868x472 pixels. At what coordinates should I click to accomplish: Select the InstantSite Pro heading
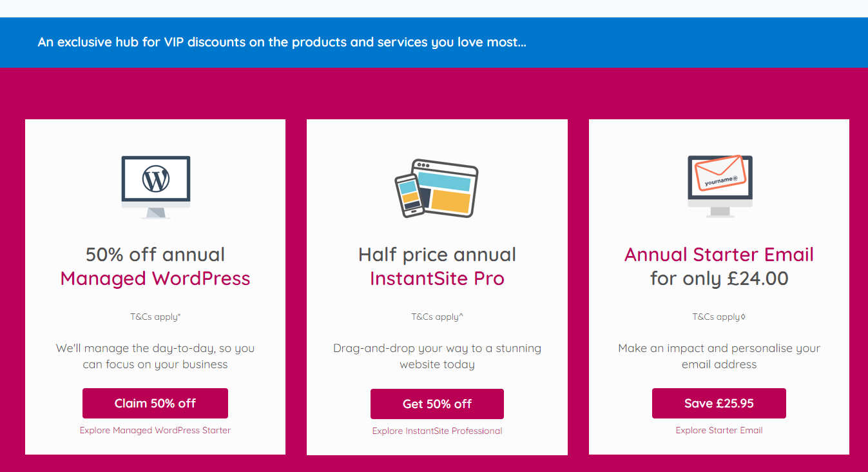tap(437, 279)
